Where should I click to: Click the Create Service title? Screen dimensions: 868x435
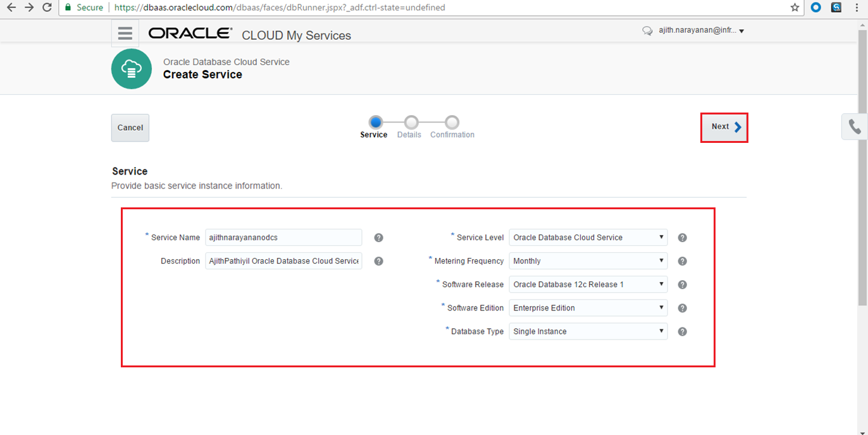(202, 75)
